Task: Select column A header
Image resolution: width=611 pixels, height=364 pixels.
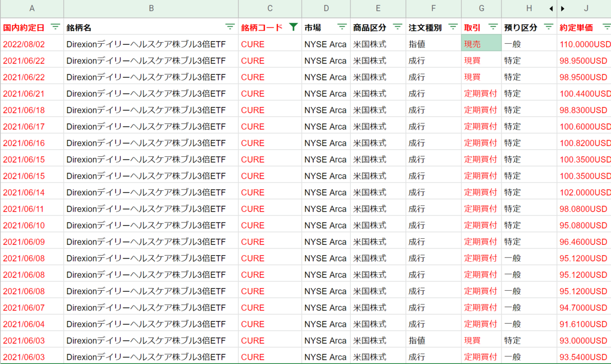Action: (x=32, y=8)
